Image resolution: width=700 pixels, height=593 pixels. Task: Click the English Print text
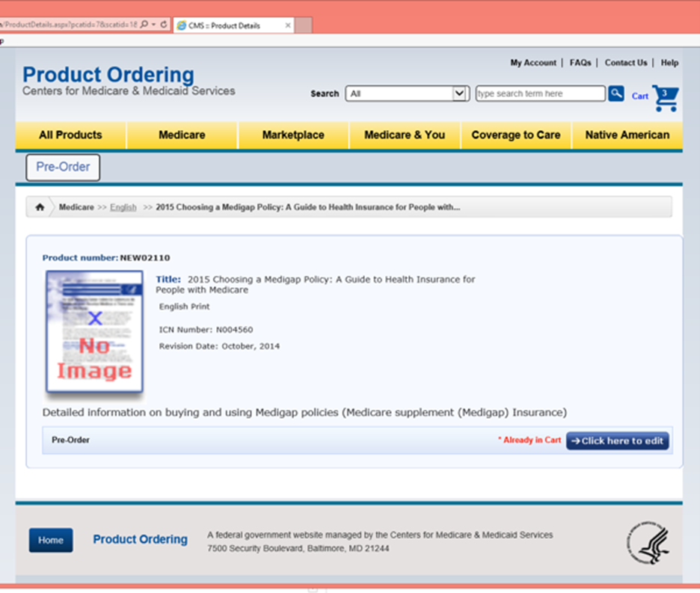point(185,307)
